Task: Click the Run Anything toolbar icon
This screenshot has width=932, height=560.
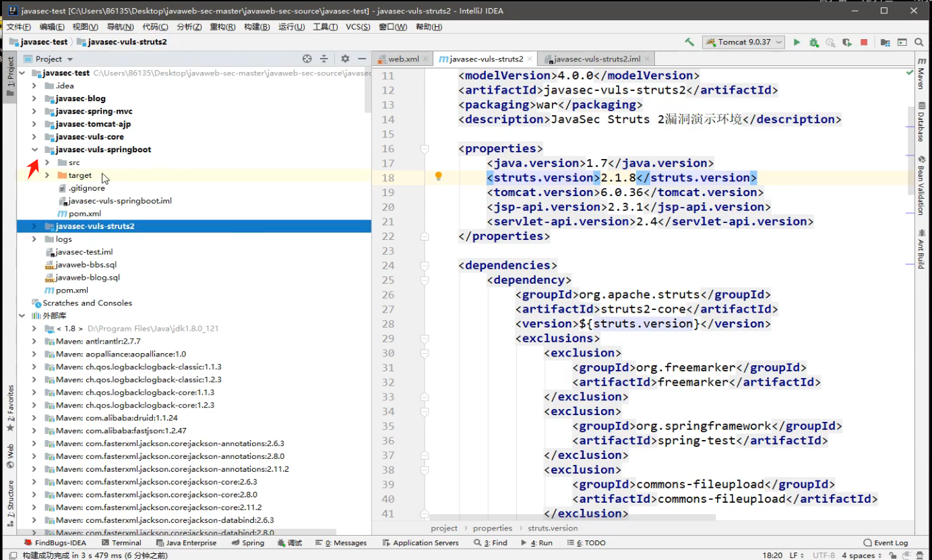Action: point(902,42)
